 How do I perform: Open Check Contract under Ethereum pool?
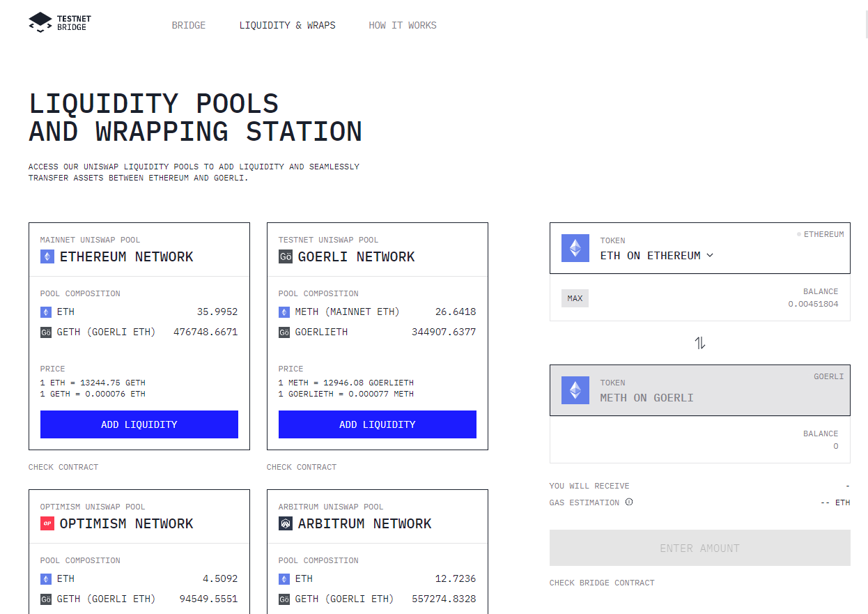pyautogui.click(x=63, y=467)
